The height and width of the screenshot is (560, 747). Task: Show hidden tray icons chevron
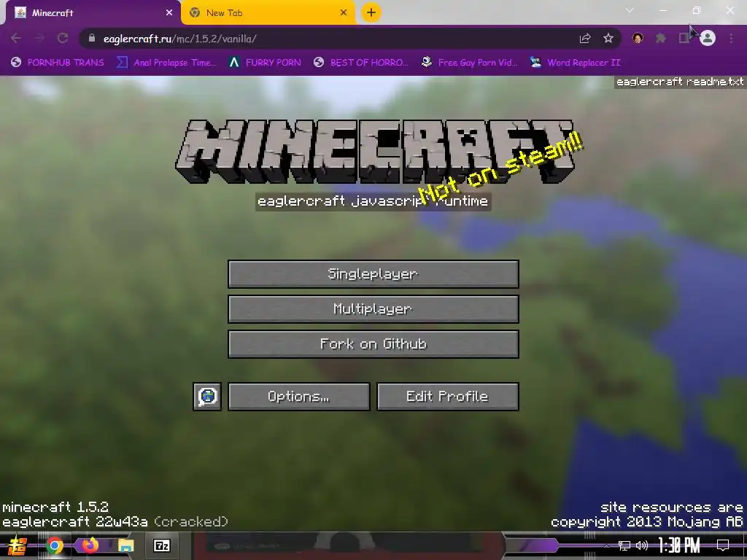point(606,545)
